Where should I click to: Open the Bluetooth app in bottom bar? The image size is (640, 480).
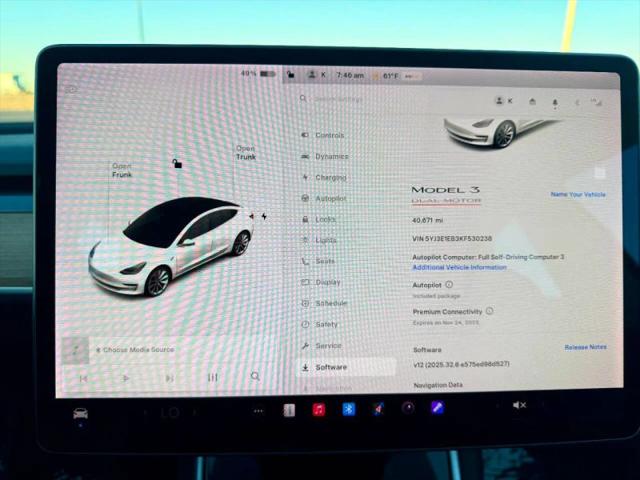pos(348,409)
